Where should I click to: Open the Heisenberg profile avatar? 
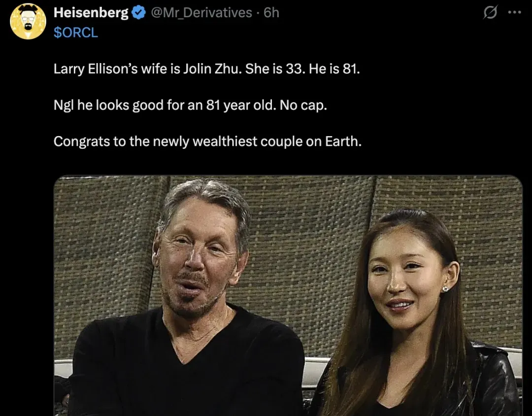pyautogui.click(x=28, y=21)
